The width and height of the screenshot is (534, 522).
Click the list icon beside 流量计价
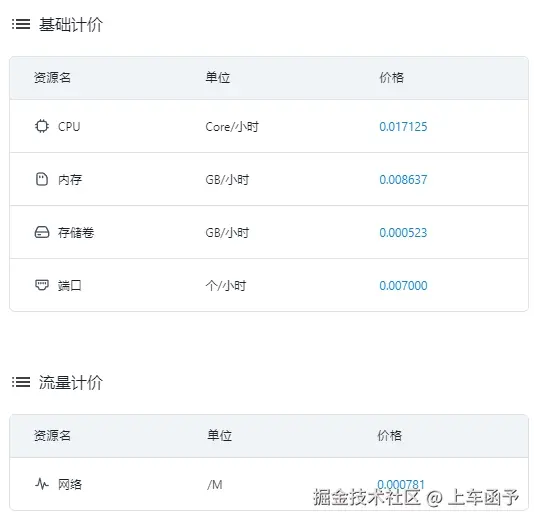tap(21, 382)
